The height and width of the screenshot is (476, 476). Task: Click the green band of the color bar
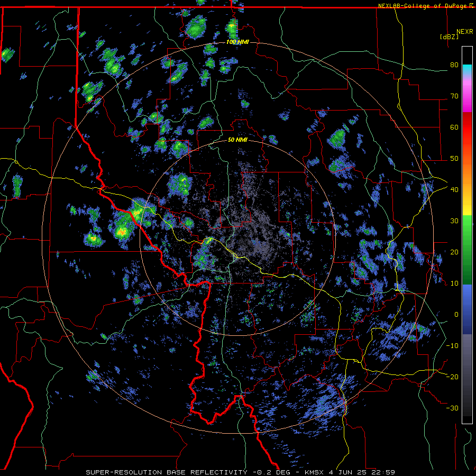click(x=467, y=250)
